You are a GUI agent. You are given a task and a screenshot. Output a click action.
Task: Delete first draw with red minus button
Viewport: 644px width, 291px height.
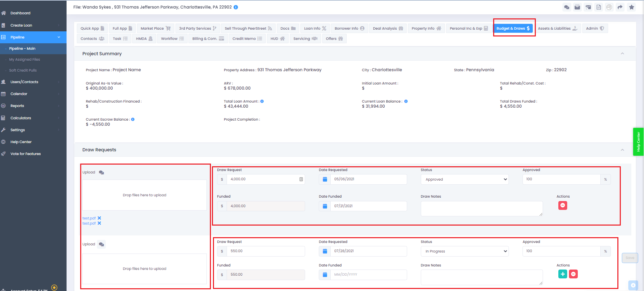563,205
